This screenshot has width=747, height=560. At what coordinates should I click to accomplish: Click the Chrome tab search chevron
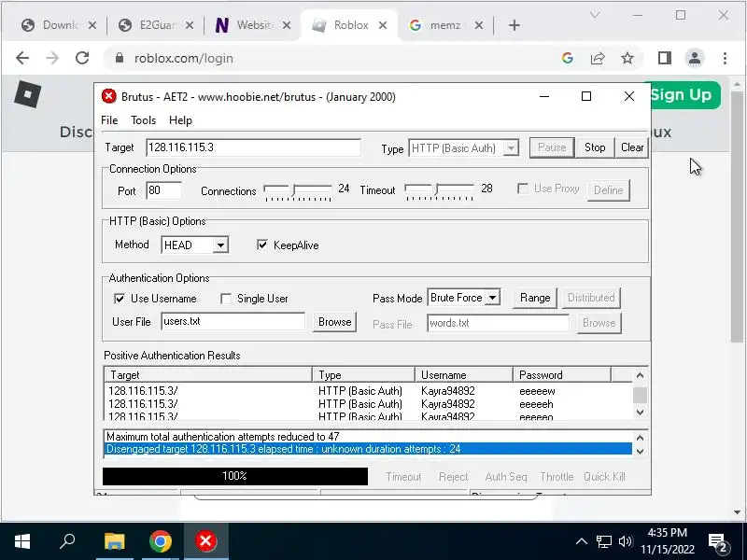[594, 15]
